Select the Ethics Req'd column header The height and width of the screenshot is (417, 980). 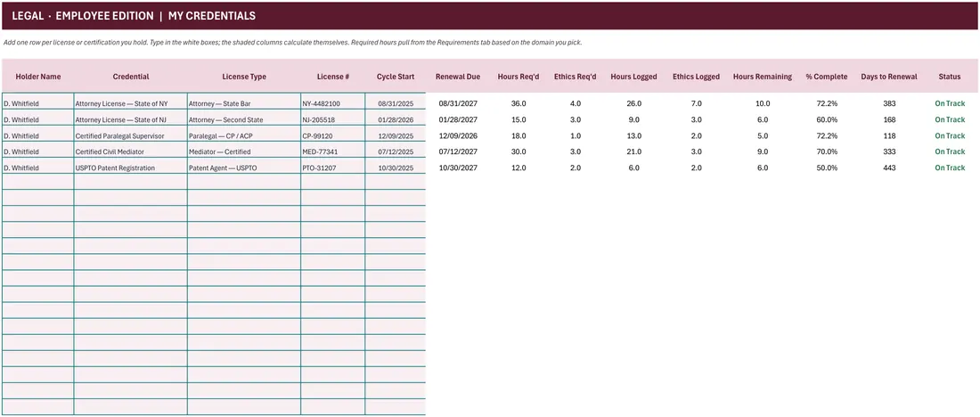pyautogui.click(x=575, y=77)
